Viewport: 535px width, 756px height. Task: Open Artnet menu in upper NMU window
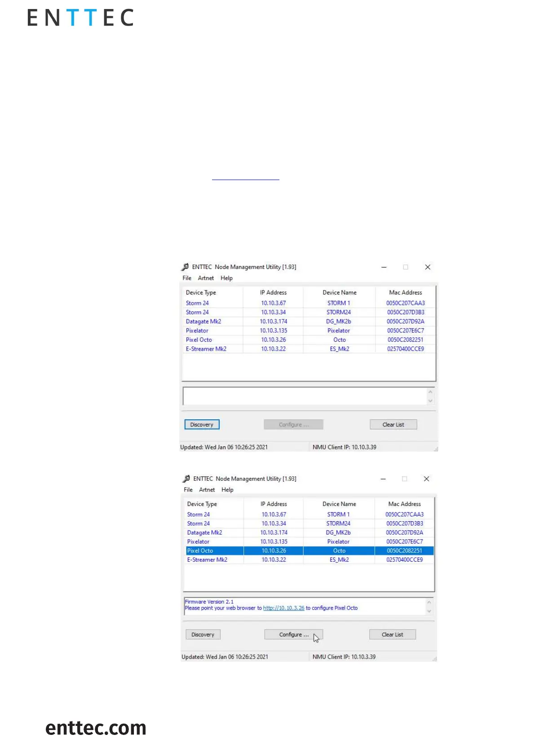[206, 278]
